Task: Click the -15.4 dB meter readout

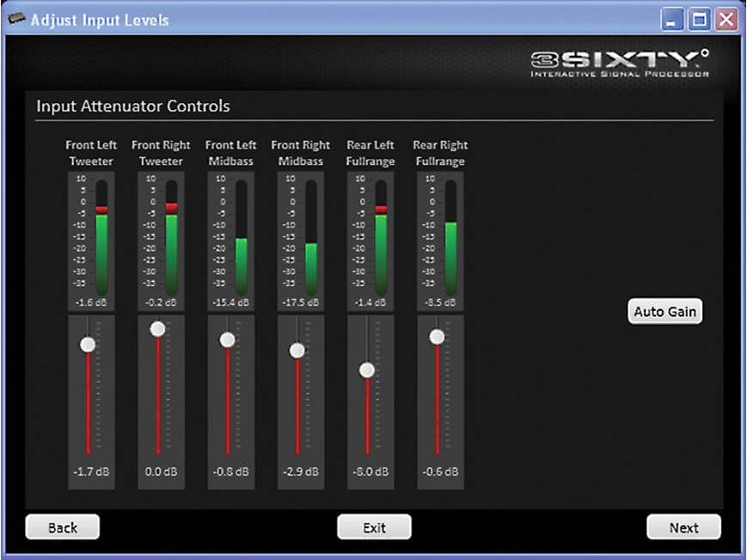Action: (x=230, y=302)
